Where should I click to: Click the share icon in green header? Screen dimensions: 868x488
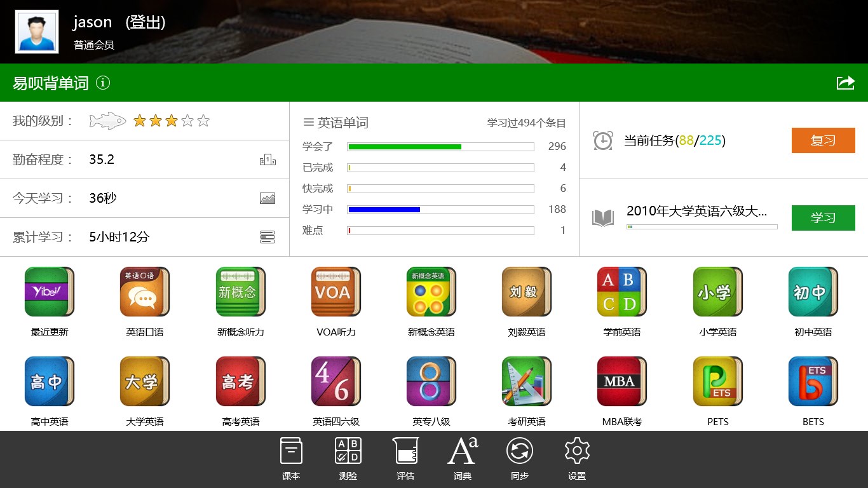tap(845, 83)
